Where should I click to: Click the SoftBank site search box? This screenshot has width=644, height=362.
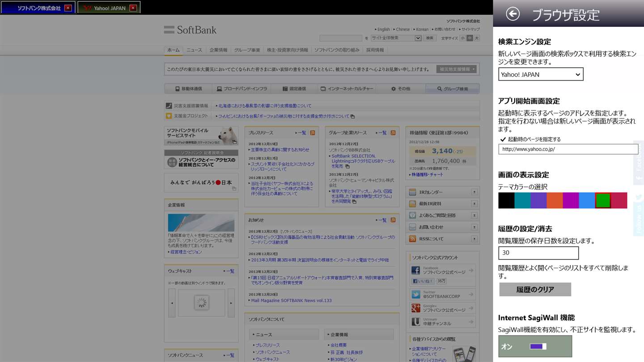341,38
